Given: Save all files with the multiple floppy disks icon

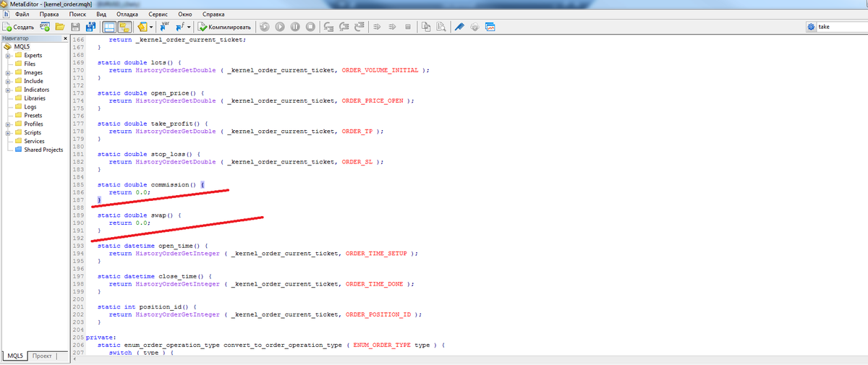Looking at the screenshot, I should [90, 27].
